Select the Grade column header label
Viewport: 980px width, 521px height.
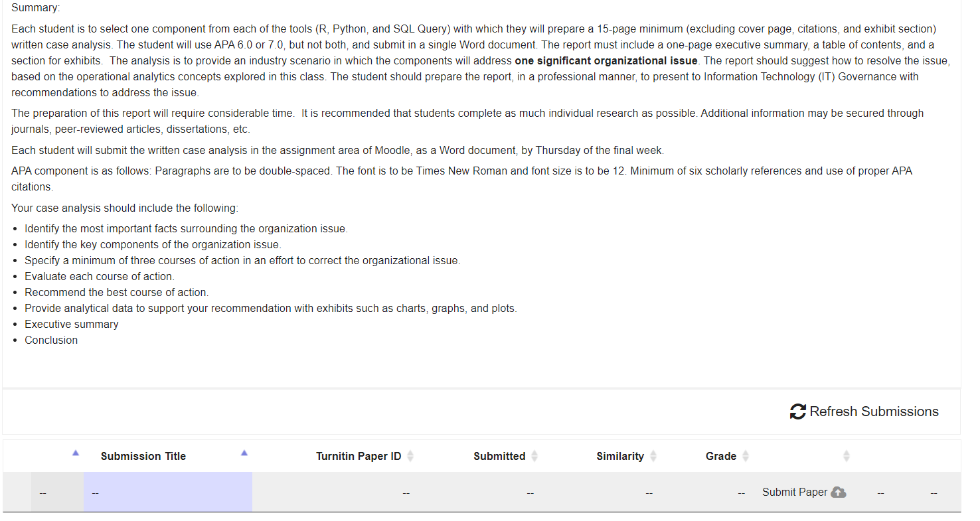[x=721, y=456]
